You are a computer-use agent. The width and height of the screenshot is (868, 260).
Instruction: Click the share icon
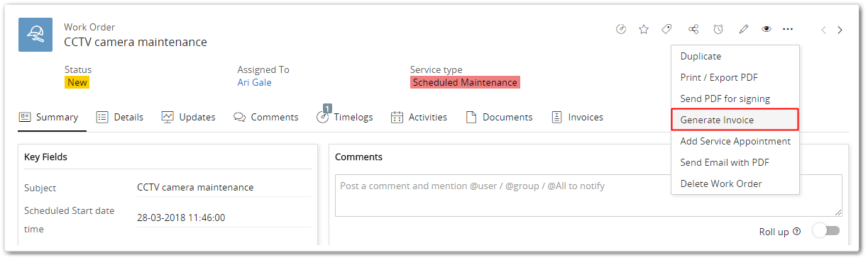693,29
